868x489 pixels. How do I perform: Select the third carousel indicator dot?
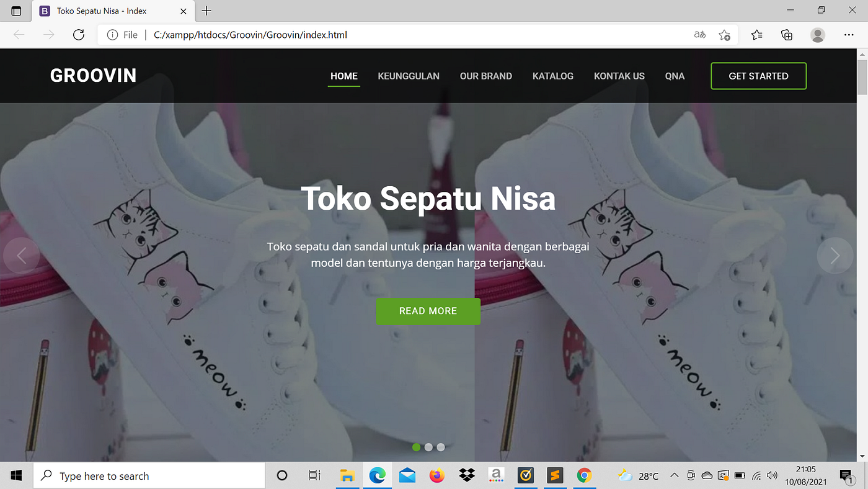point(441,447)
